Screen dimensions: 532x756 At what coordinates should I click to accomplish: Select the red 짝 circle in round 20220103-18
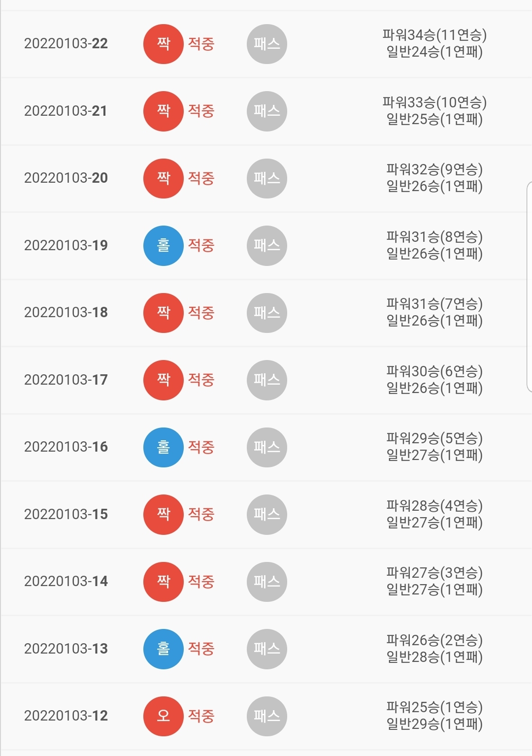pos(164,313)
